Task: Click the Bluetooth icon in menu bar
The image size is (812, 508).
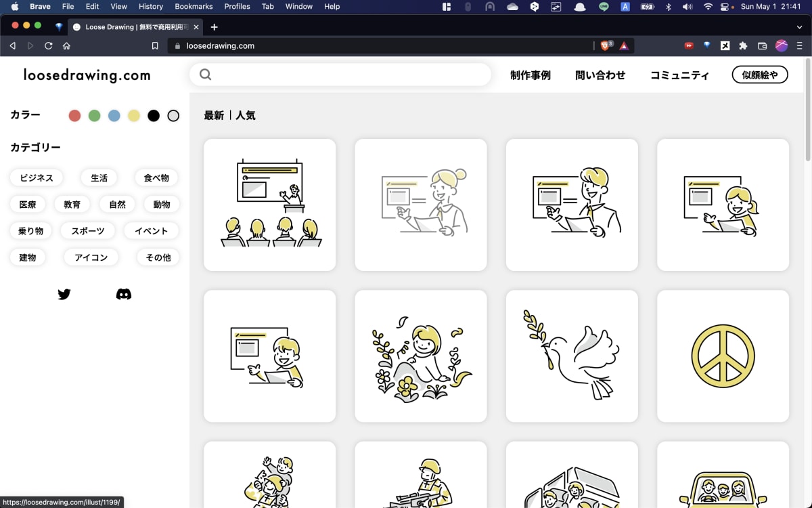Action: tap(668, 7)
